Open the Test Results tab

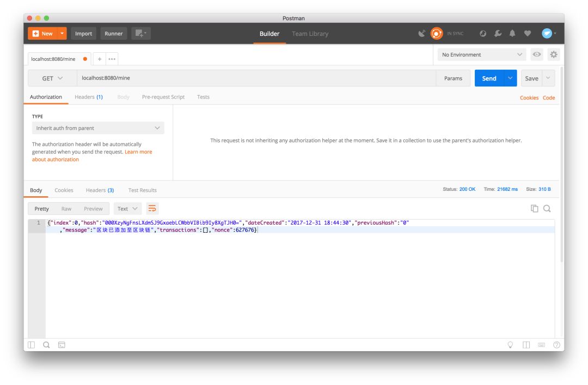pos(143,190)
